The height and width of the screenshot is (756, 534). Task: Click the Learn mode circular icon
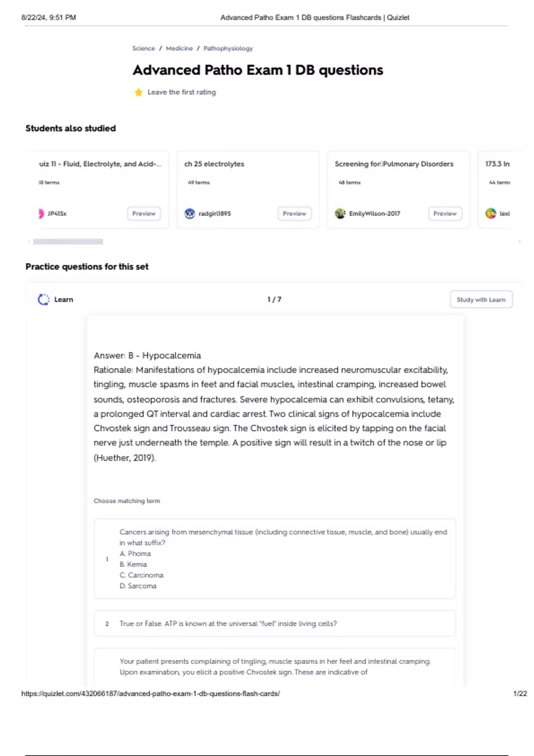[x=44, y=300]
